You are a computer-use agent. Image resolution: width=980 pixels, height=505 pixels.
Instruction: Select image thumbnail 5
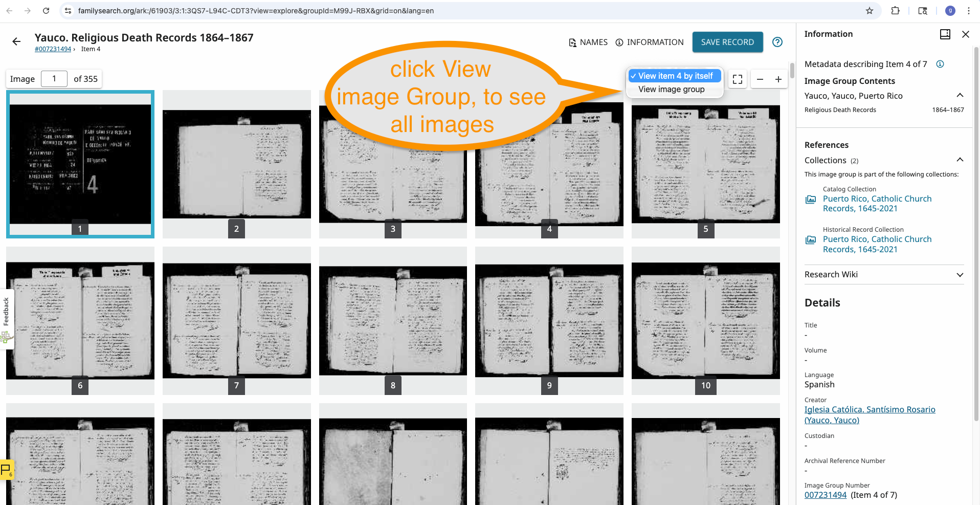(x=706, y=164)
